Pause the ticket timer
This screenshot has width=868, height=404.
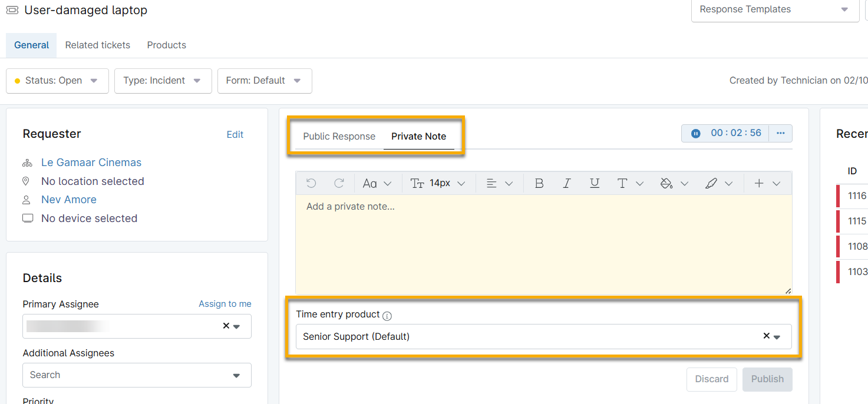pyautogui.click(x=695, y=133)
